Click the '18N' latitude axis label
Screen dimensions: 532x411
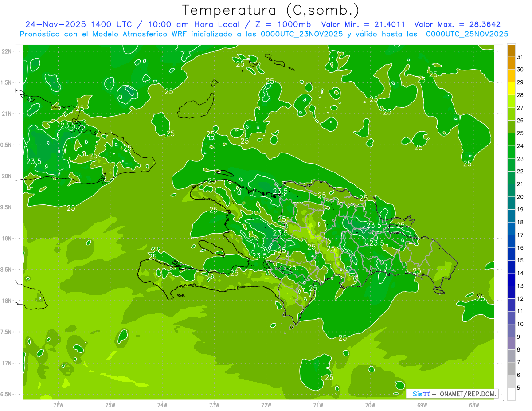click(x=8, y=301)
